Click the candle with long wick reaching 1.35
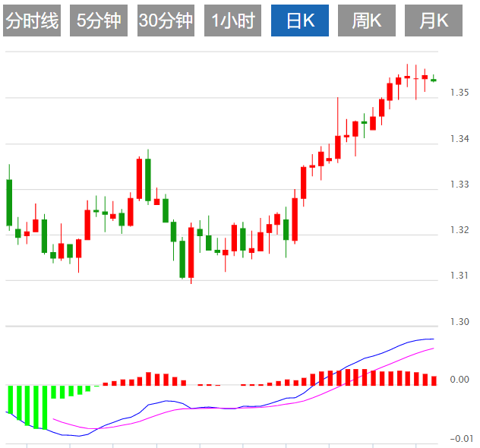Screen dimensions: 480x448 point(338,147)
